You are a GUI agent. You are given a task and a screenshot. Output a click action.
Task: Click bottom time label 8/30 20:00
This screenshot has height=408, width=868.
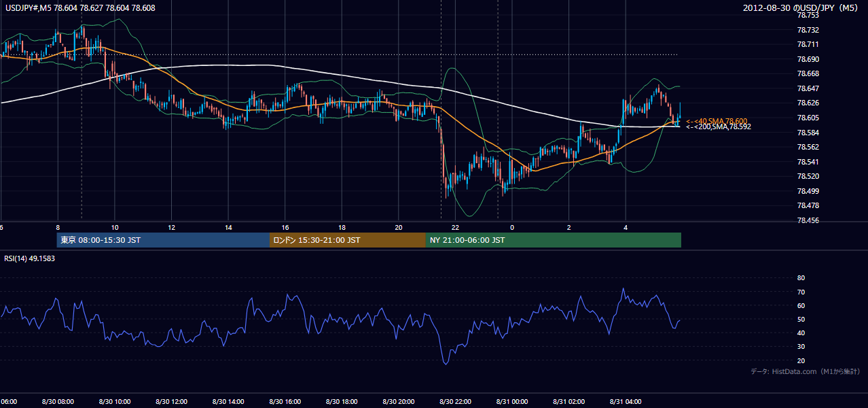pyautogui.click(x=399, y=402)
